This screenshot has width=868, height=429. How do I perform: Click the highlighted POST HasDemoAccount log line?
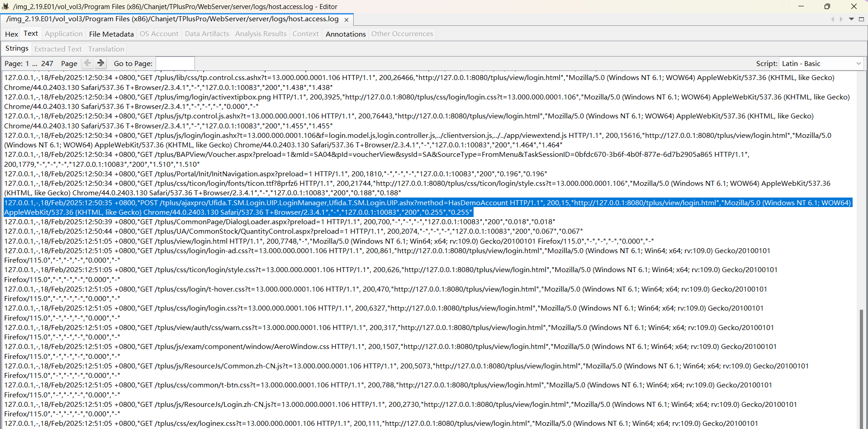pyautogui.click(x=428, y=207)
